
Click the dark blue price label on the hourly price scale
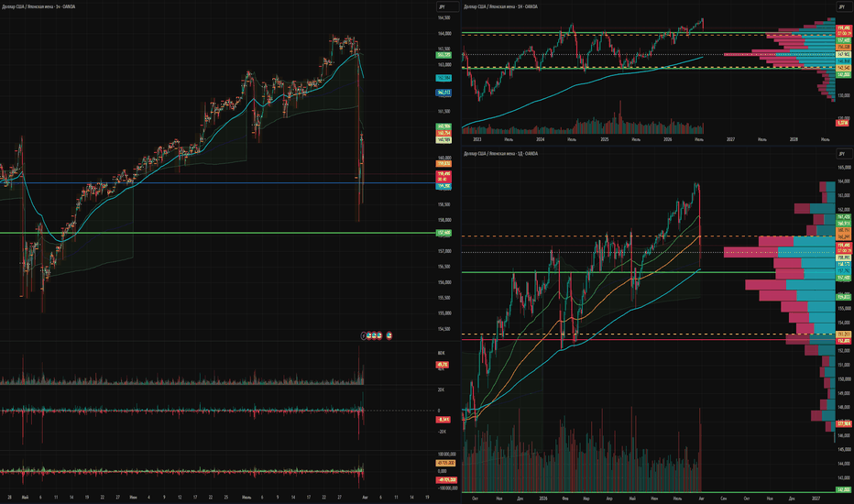(443, 93)
